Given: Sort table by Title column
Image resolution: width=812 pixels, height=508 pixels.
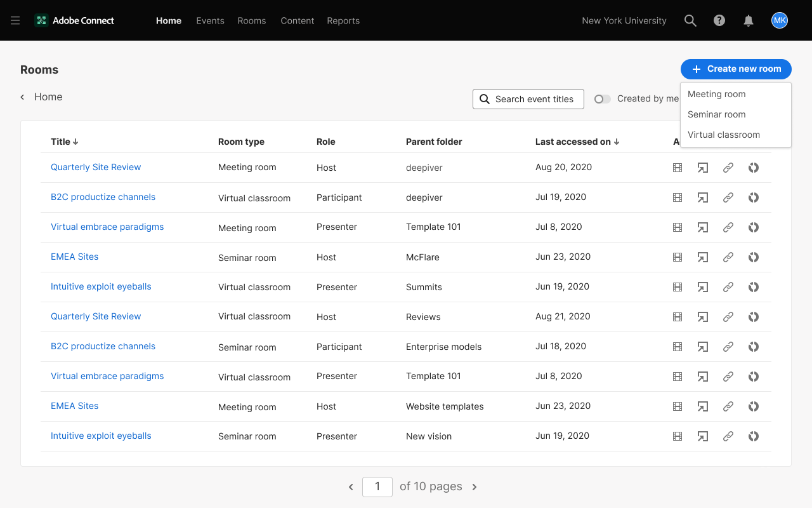Looking at the screenshot, I should (64, 142).
